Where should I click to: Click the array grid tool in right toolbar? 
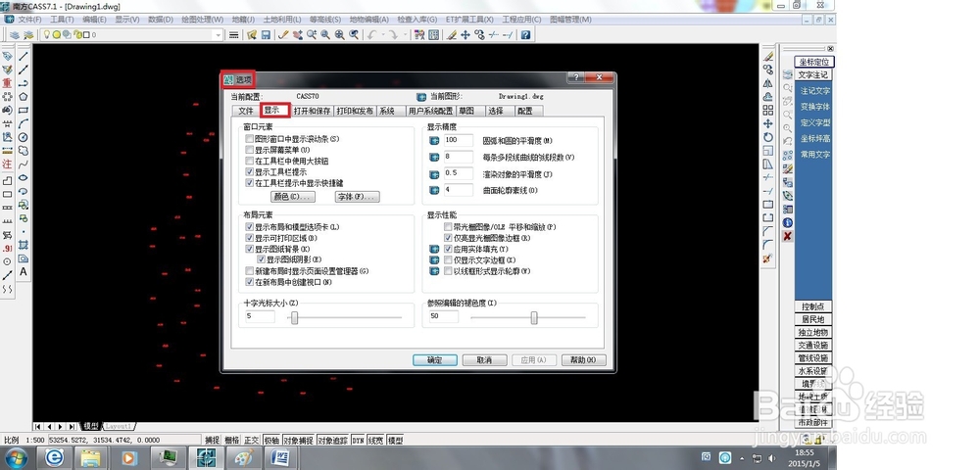click(768, 110)
